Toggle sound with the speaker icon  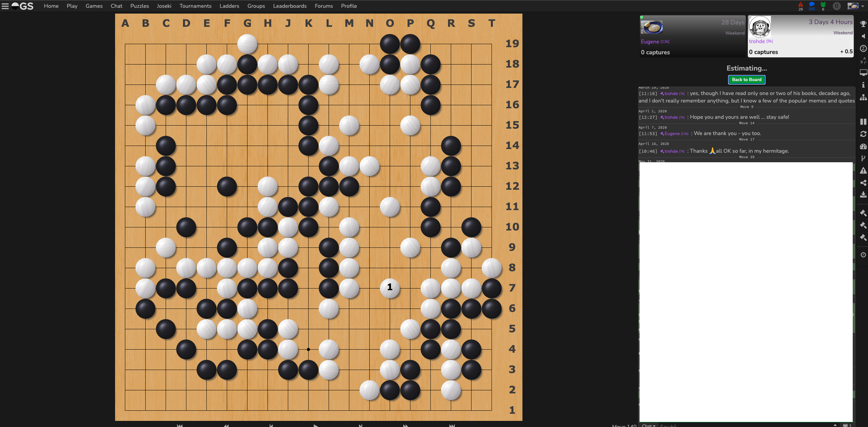tap(863, 36)
